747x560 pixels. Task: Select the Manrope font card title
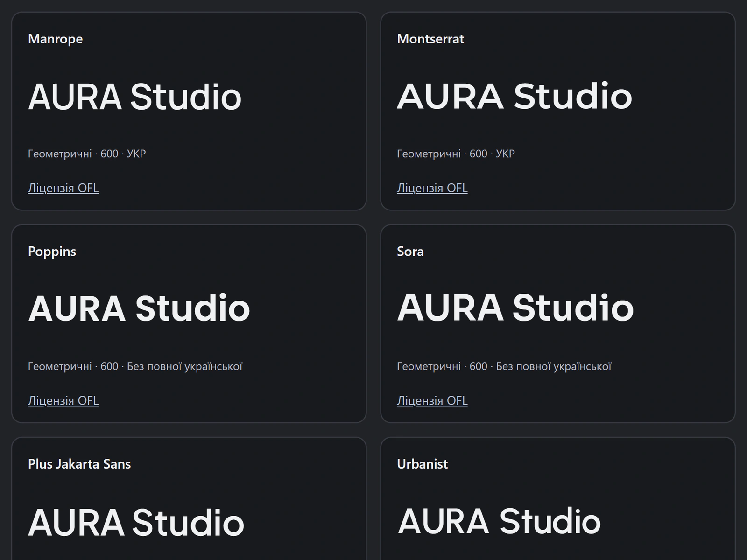pyautogui.click(x=55, y=39)
